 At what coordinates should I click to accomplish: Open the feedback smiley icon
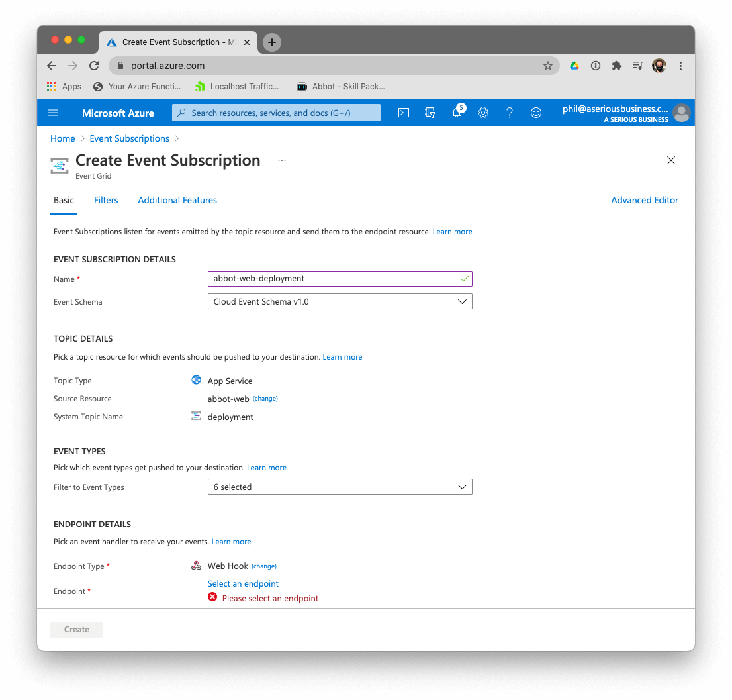[536, 113]
